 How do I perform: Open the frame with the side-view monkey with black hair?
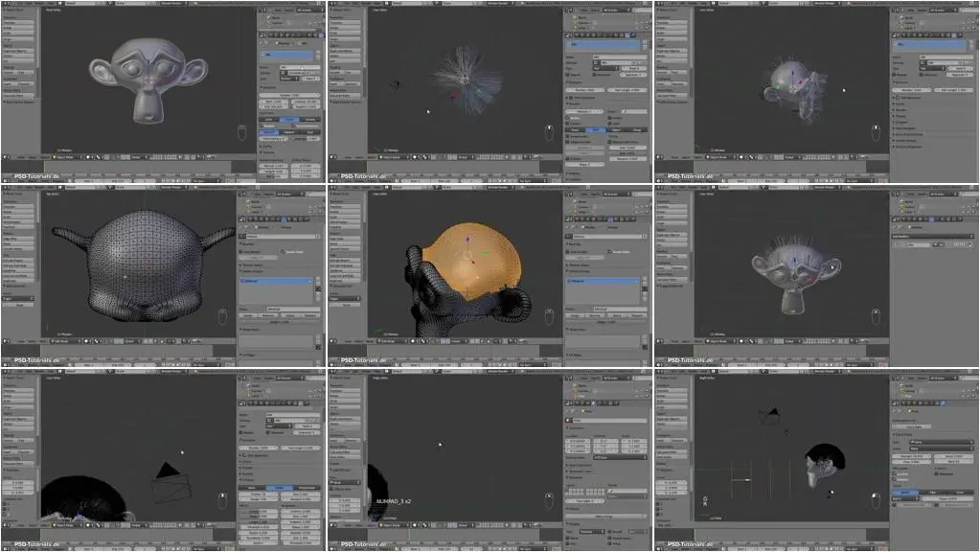(816, 459)
